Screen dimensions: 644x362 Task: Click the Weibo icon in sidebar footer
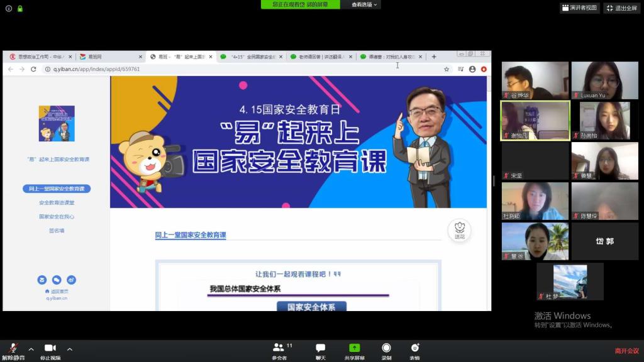coord(71,280)
